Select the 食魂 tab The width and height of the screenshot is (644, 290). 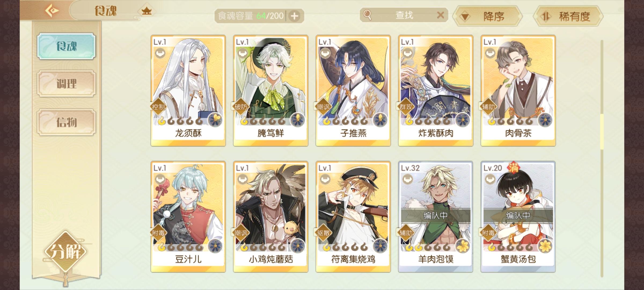[x=66, y=46]
